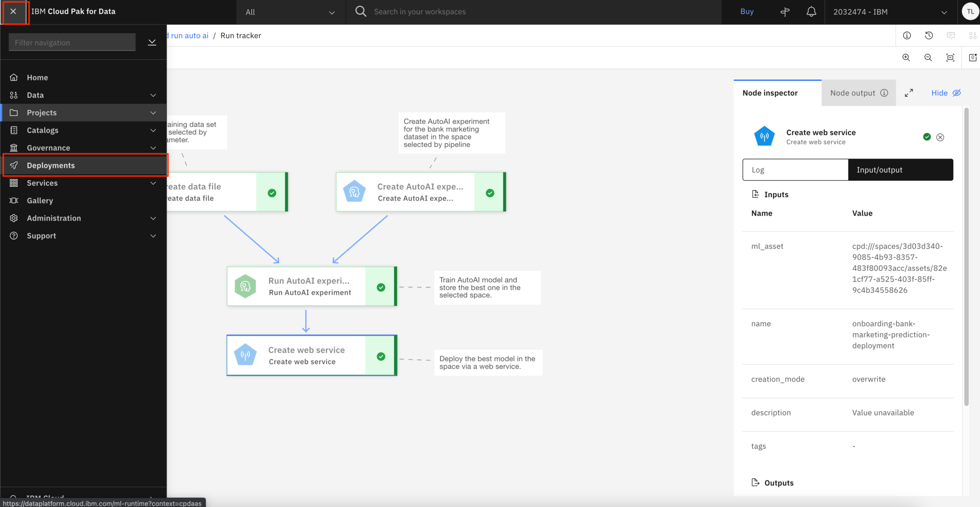Expand the Projects navigation section
This screenshot has width=980, height=507.
point(153,113)
